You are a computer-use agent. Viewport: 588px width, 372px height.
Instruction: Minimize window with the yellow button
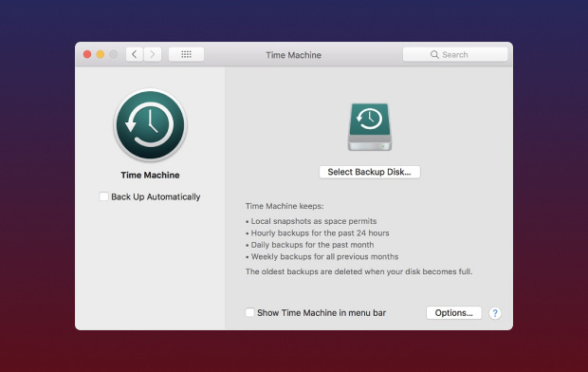[101, 54]
